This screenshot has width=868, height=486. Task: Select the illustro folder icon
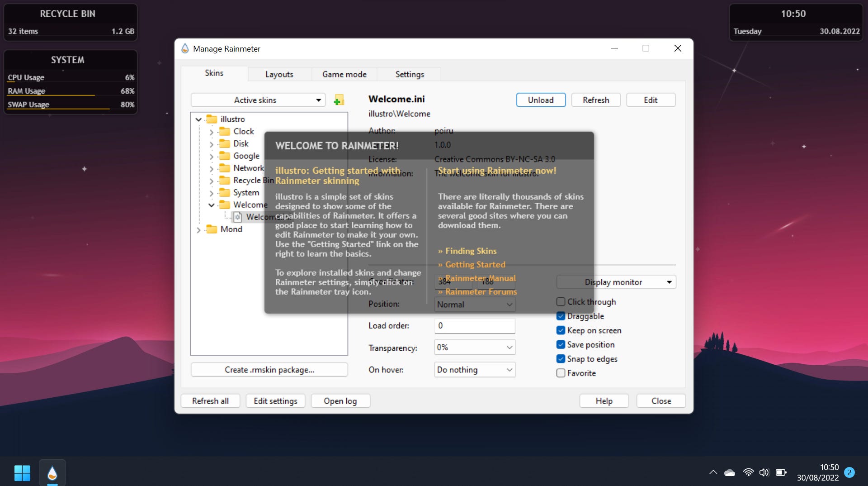pyautogui.click(x=212, y=119)
